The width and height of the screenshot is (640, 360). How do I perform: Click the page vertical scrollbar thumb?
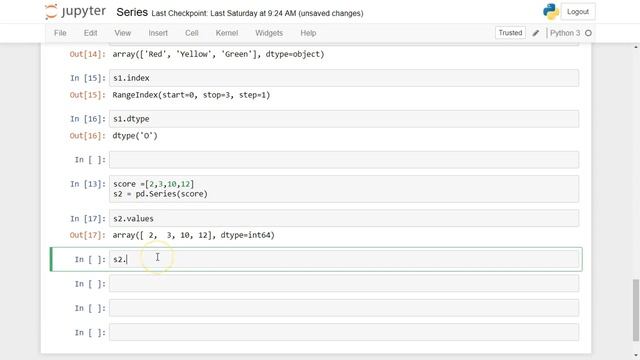(636, 310)
